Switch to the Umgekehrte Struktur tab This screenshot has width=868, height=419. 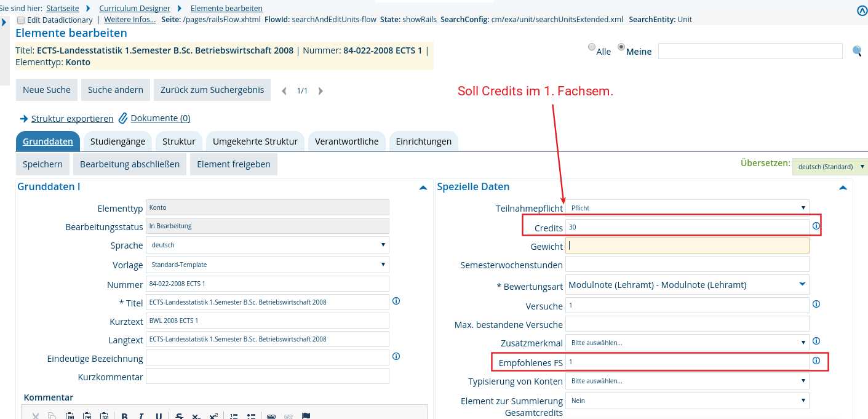pos(255,142)
